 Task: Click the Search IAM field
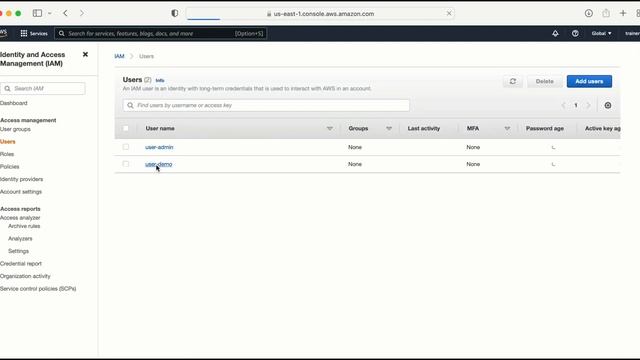pyautogui.click(x=43, y=89)
